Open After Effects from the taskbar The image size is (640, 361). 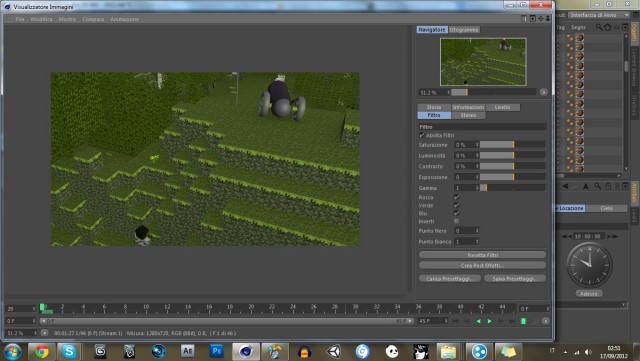[x=187, y=351]
